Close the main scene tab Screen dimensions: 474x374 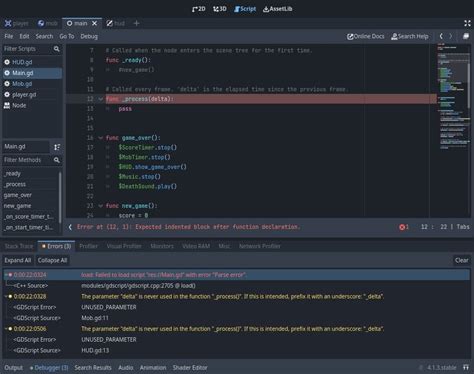point(95,23)
